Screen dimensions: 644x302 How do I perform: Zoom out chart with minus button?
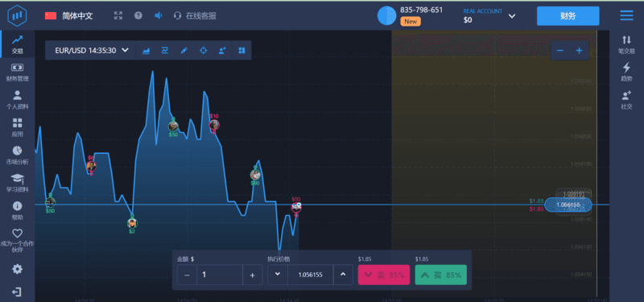[x=560, y=51]
